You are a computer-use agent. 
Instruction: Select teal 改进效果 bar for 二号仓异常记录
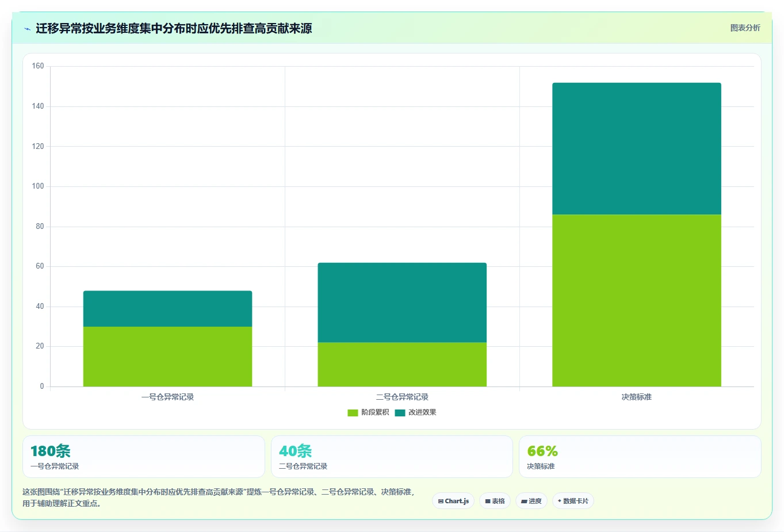pyautogui.click(x=402, y=303)
